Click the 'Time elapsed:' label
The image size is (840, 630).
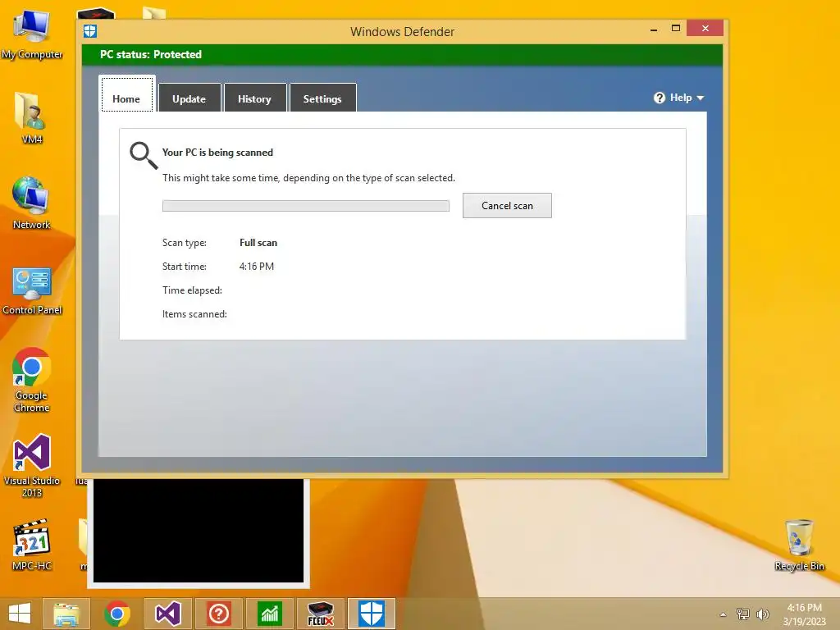pos(192,290)
